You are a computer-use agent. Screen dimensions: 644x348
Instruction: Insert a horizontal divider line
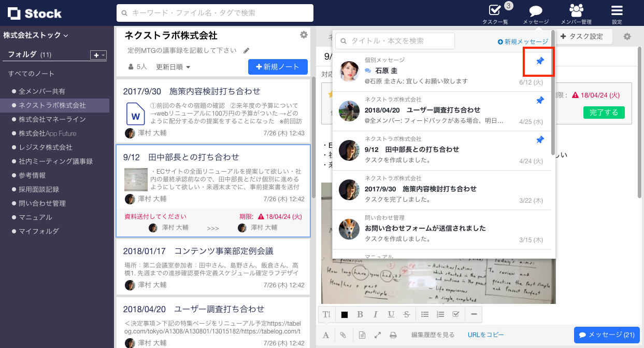(x=474, y=314)
